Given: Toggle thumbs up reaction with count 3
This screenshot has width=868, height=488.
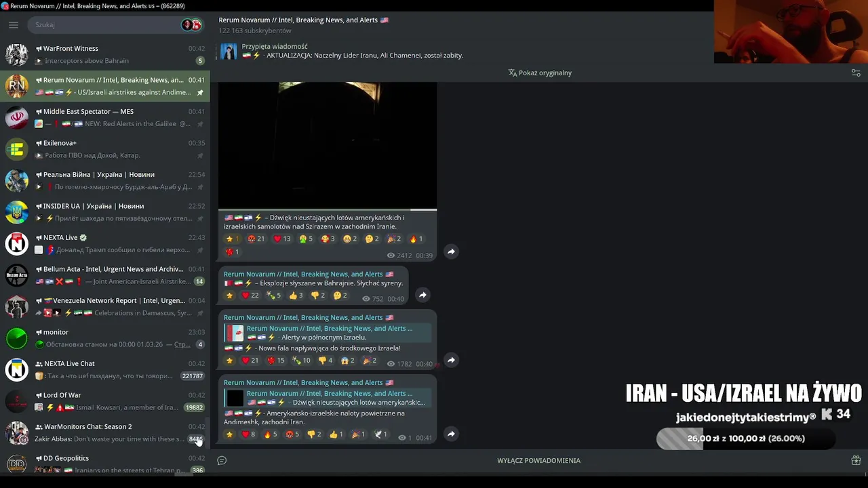Looking at the screenshot, I should (x=296, y=296).
